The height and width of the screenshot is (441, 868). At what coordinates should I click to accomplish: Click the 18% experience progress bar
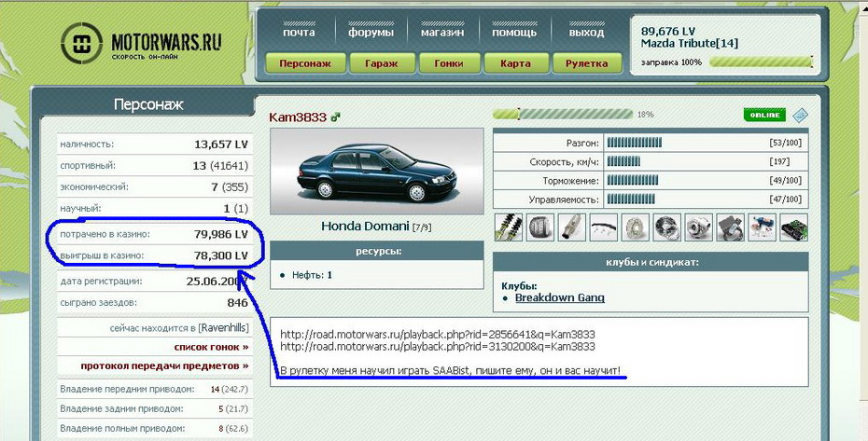tap(563, 114)
